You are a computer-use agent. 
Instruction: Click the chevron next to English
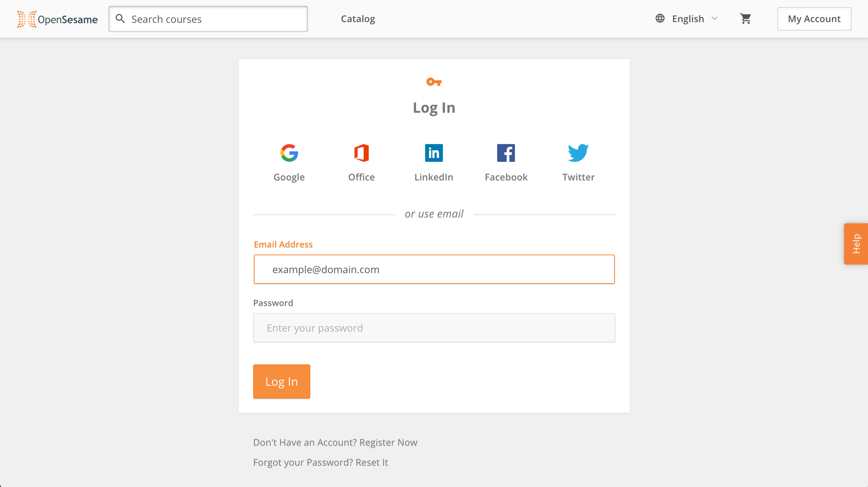(x=715, y=19)
